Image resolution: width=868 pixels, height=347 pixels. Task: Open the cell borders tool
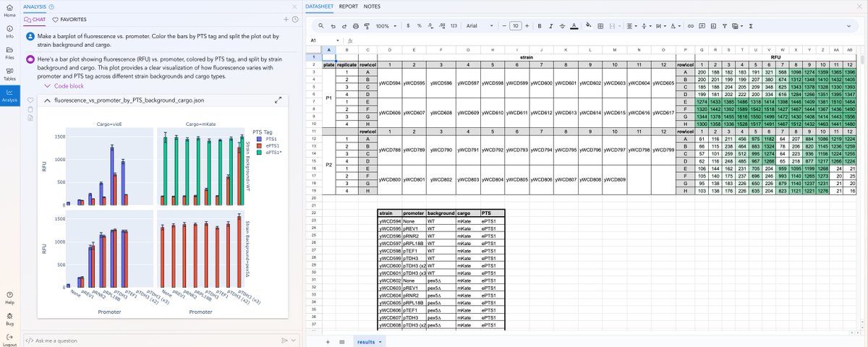pyautogui.click(x=600, y=26)
